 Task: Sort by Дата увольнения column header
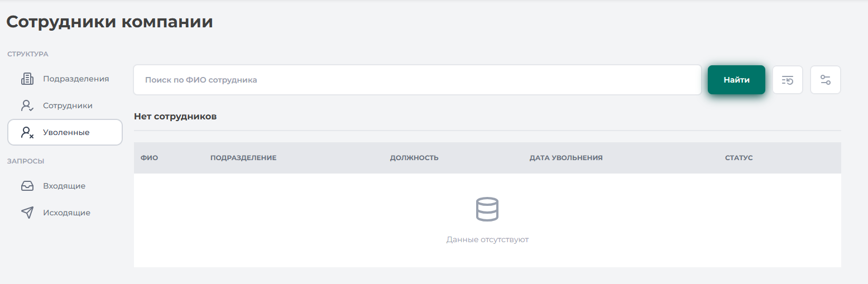[565, 158]
